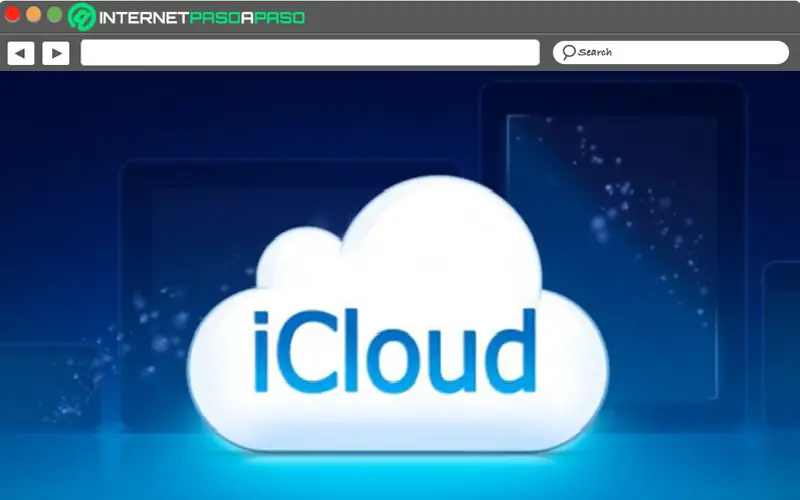Click the iCloud cloud logo image
Screen dimensions: 800x500
click(x=397, y=316)
